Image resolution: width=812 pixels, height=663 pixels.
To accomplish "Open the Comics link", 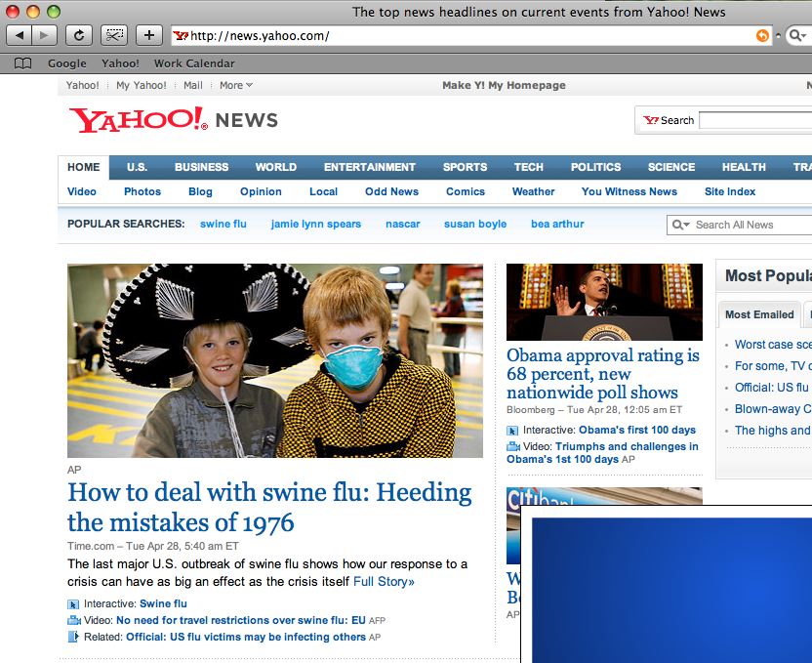I will click(x=465, y=191).
